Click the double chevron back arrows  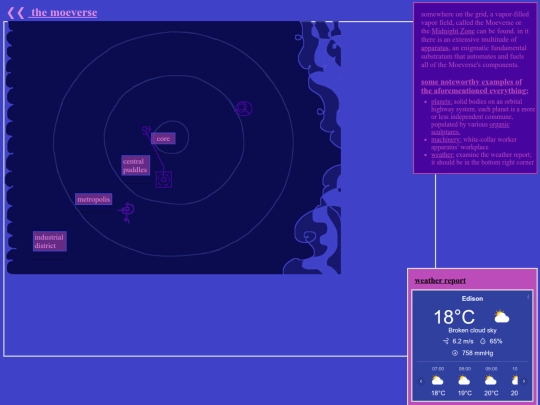click(16, 13)
